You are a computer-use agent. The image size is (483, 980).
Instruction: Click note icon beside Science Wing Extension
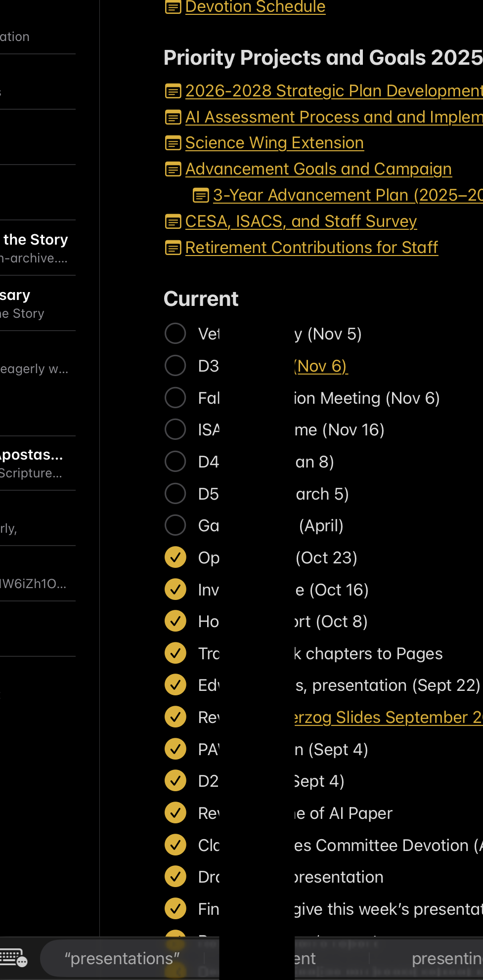click(173, 143)
